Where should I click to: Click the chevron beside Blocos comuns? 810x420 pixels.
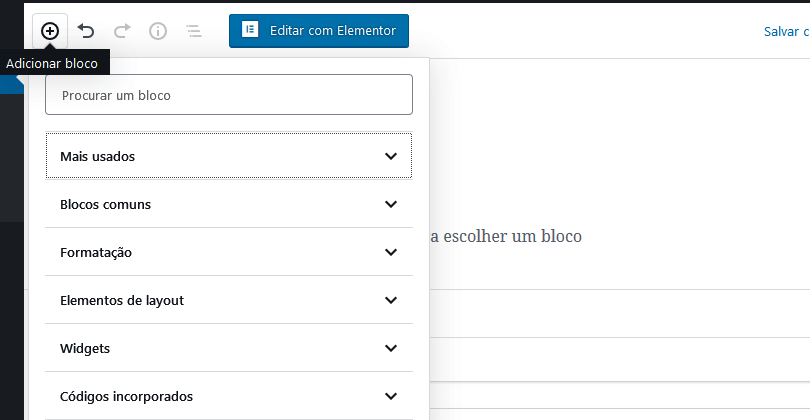click(391, 204)
